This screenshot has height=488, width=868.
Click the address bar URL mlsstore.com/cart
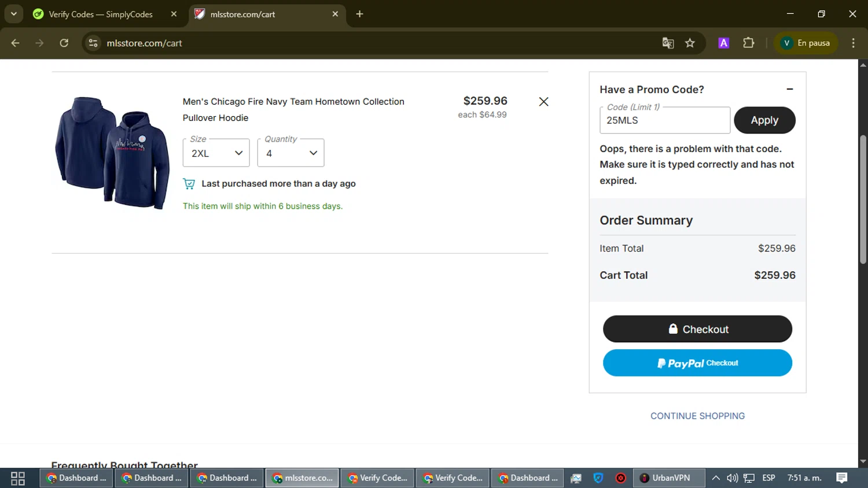pyautogui.click(x=144, y=43)
